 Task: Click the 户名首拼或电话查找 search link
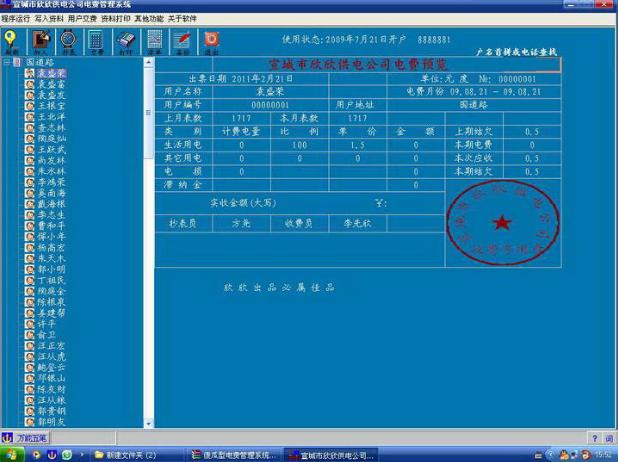516,50
